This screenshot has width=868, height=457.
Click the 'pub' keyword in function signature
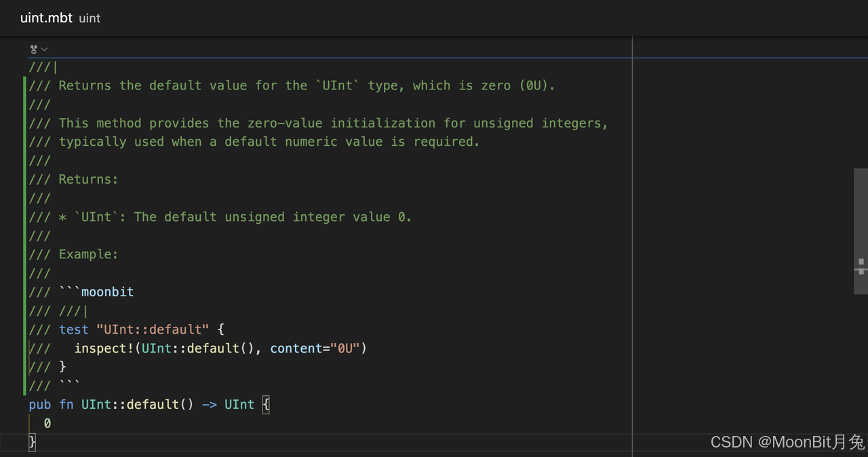[40, 405]
